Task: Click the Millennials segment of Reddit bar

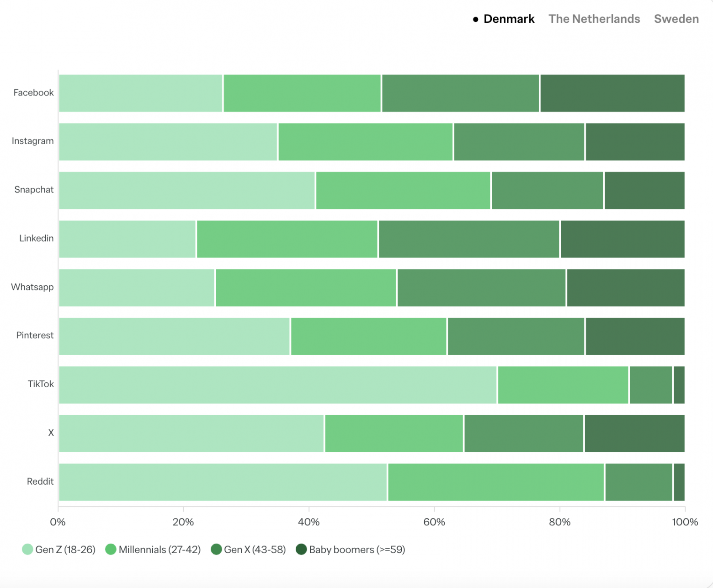Action: tap(496, 482)
